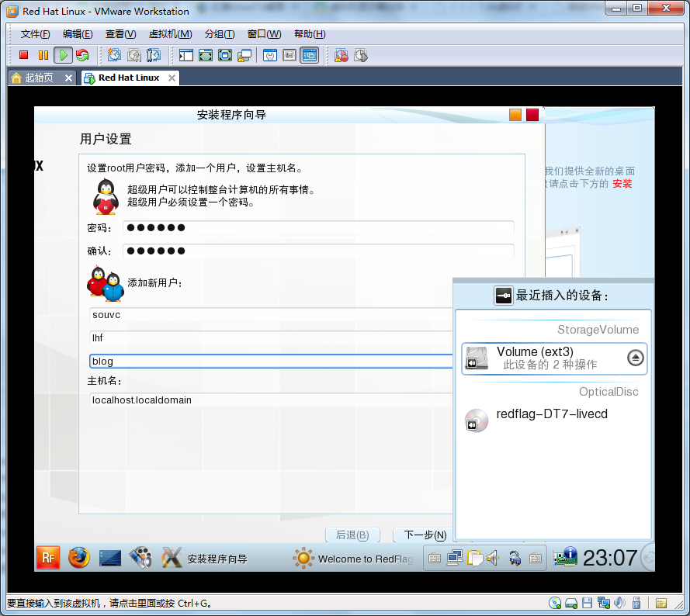Select the Volume (ext3) device entry
This screenshot has width=690, height=616.
[554, 358]
